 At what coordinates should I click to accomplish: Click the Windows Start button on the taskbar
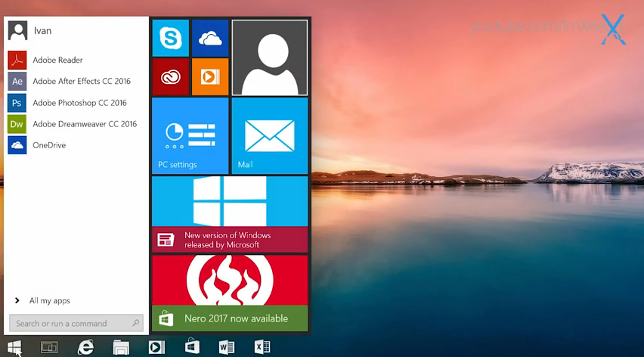[x=14, y=348]
